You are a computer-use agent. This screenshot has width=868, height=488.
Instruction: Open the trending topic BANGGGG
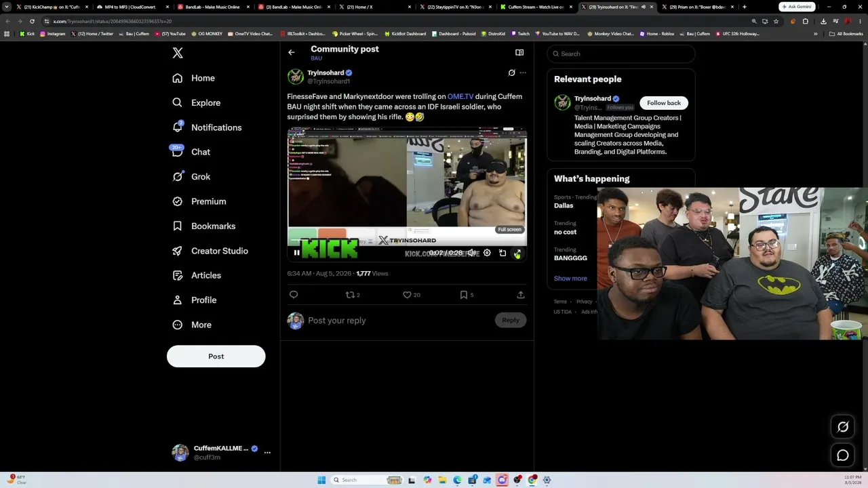click(x=570, y=258)
